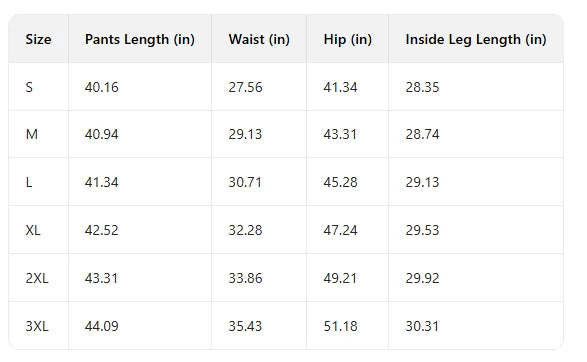Select the L size row label
Viewport: 587px width, 362px height.
[29, 182]
